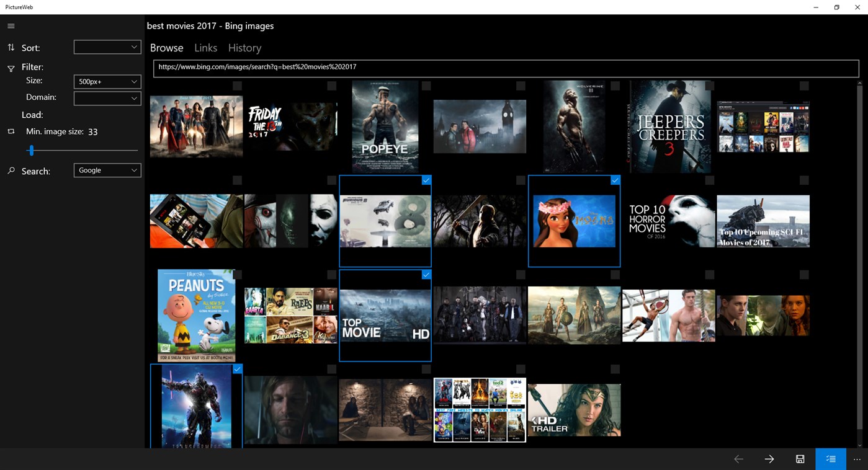The width and height of the screenshot is (868, 470).
Task: Open the Popeye poster image
Action: pyautogui.click(x=385, y=126)
